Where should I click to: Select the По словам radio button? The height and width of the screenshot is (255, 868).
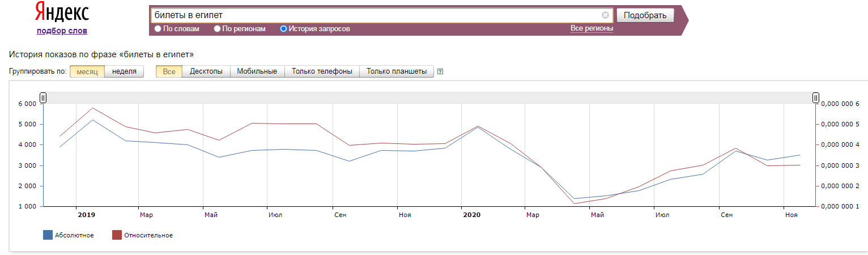(158, 29)
